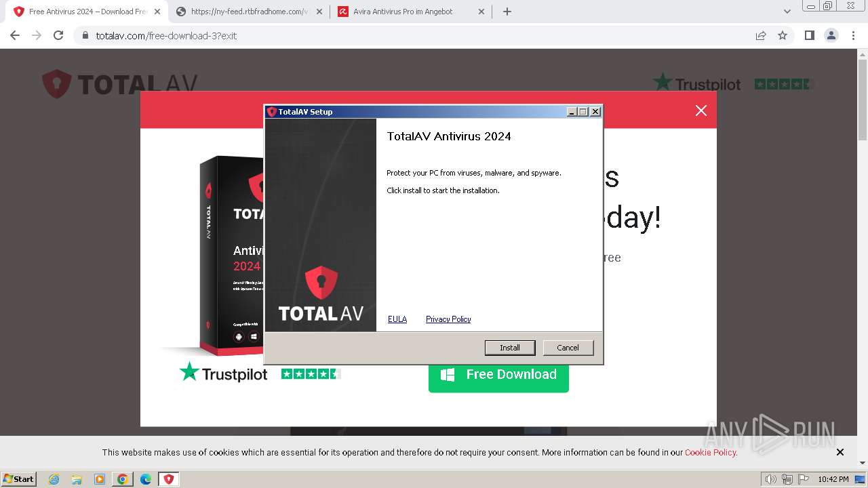The image size is (868, 488).
Task: Open the Privacy Policy link
Action: coord(448,319)
